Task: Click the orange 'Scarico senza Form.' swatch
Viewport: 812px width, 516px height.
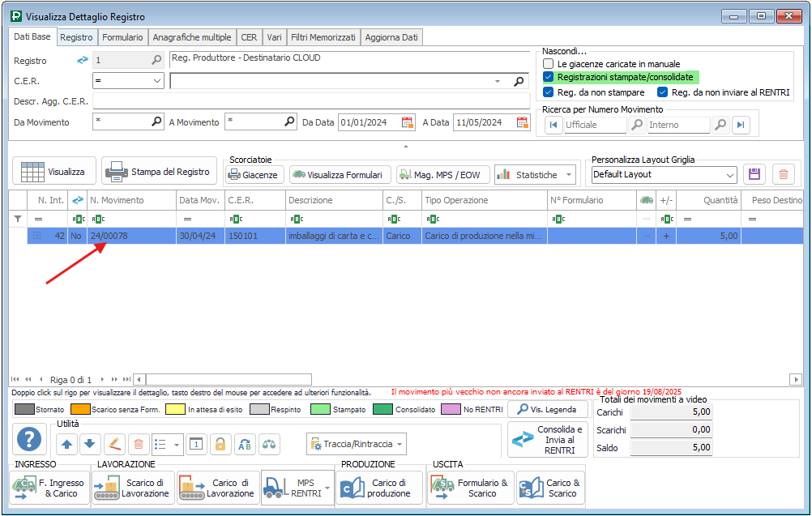Action: tap(79, 410)
